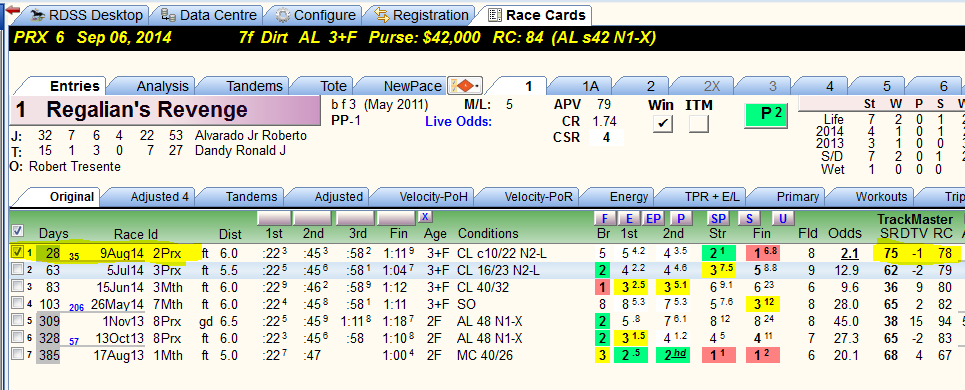Click the CSR value field showing 4
This screenshot has height=390, width=965.
point(606,137)
